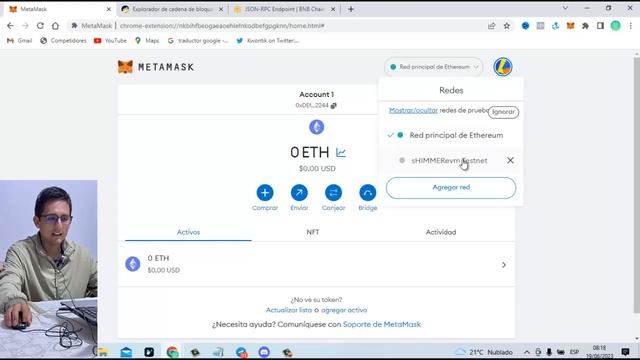Open the traductor google bookmark
This screenshot has width=640, height=360.
pyautogui.click(x=198, y=40)
